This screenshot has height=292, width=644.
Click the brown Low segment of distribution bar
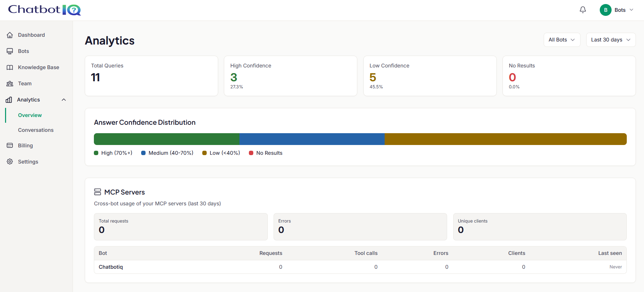[506, 139]
